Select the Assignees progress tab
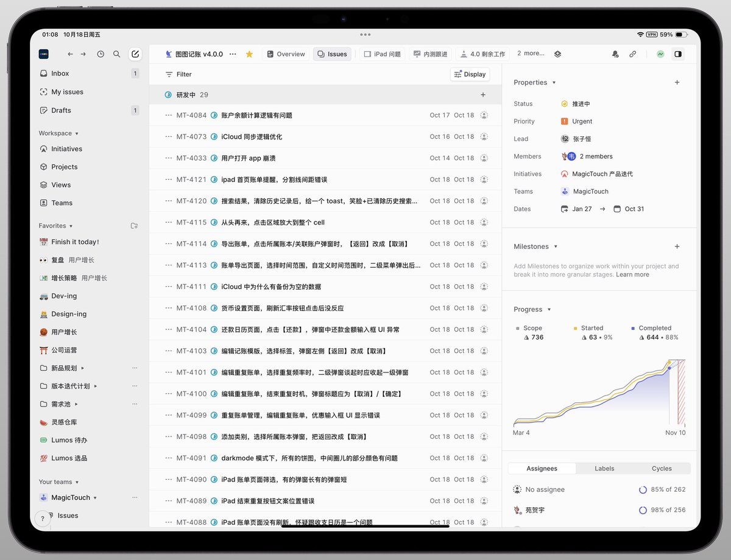This screenshot has width=731, height=560. click(542, 468)
